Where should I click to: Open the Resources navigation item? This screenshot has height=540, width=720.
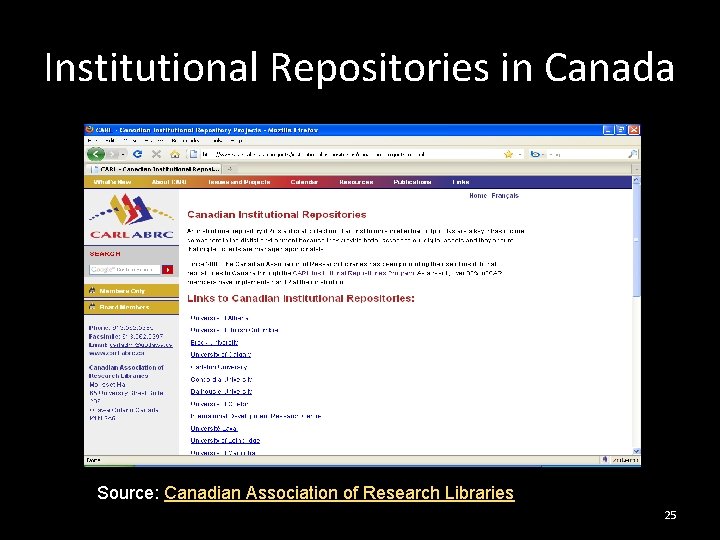click(356, 182)
